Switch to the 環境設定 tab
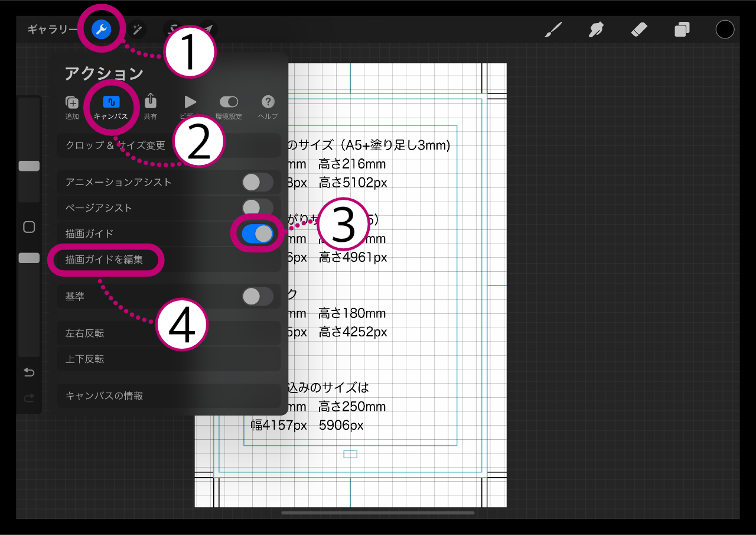 tap(229, 107)
